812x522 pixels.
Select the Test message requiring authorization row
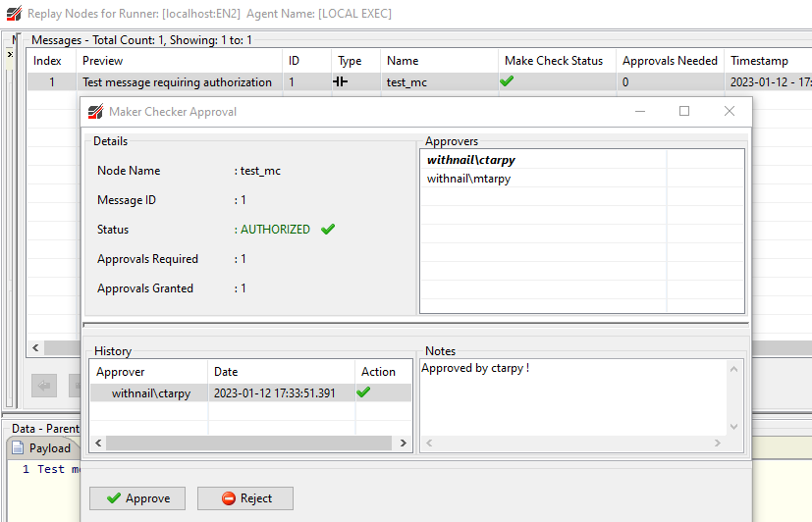coord(177,82)
